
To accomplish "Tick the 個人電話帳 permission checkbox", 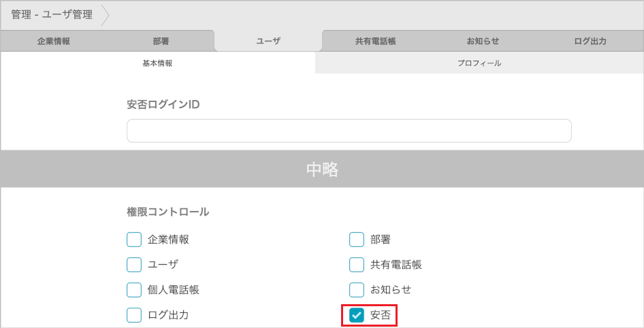I will (134, 290).
